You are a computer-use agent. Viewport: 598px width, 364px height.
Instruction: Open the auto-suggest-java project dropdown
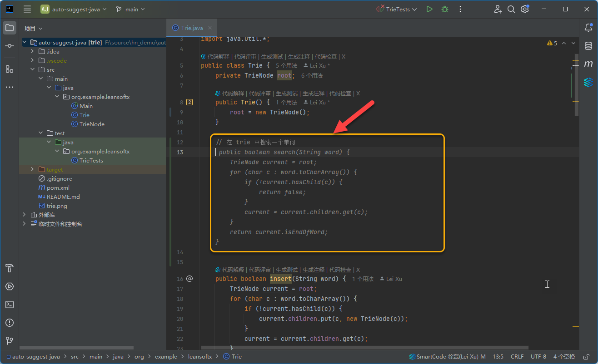[74, 9]
